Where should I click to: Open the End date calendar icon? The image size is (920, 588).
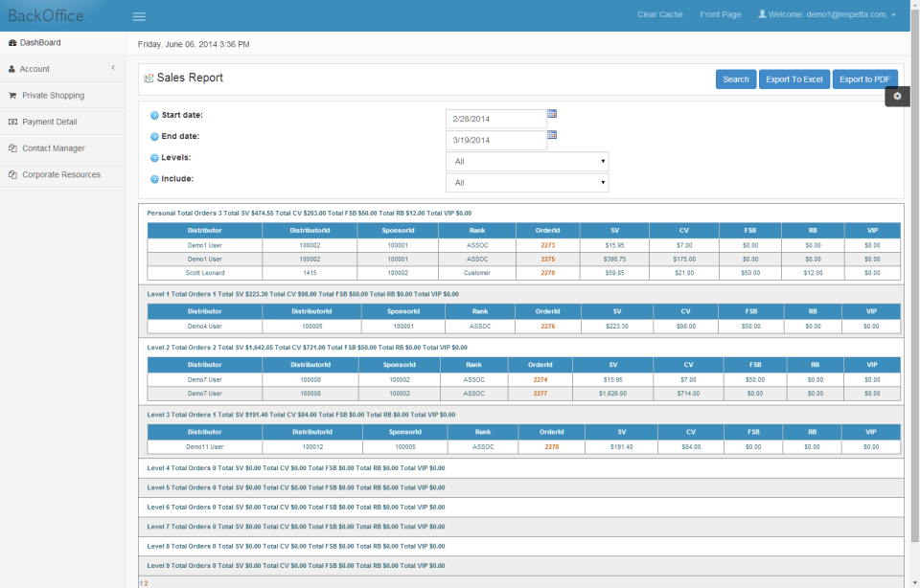(552, 135)
